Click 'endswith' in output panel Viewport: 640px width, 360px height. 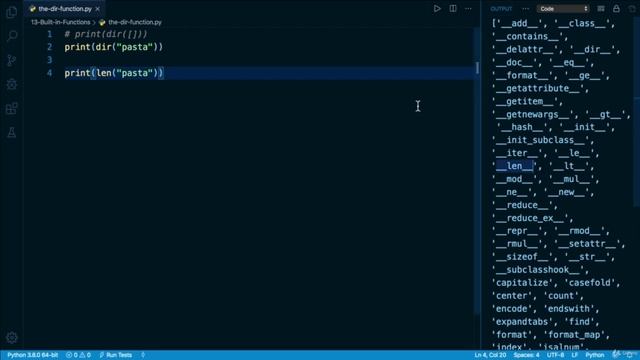pos(569,309)
